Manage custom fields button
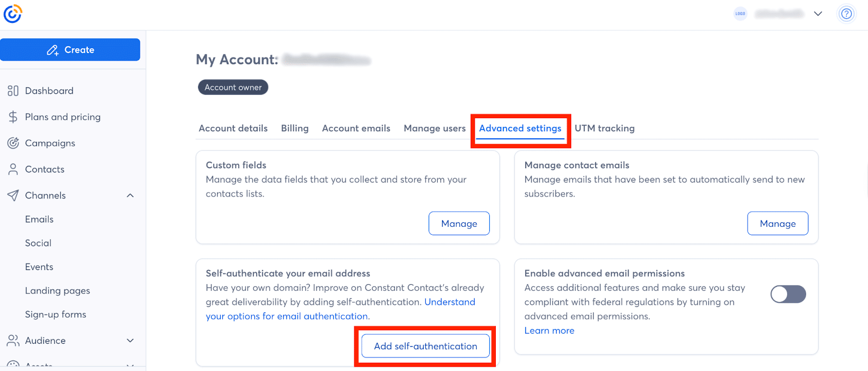The width and height of the screenshot is (868, 371). coord(459,223)
